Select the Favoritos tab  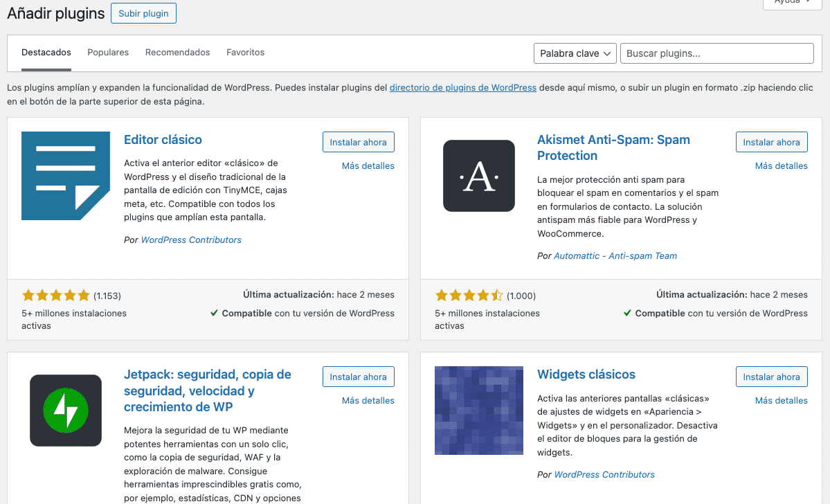(244, 52)
